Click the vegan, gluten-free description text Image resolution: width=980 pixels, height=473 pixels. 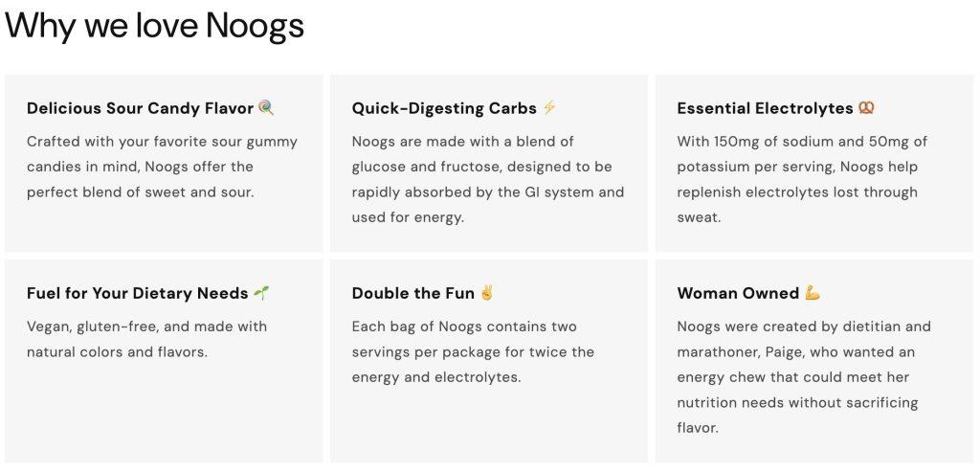(x=146, y=339)
